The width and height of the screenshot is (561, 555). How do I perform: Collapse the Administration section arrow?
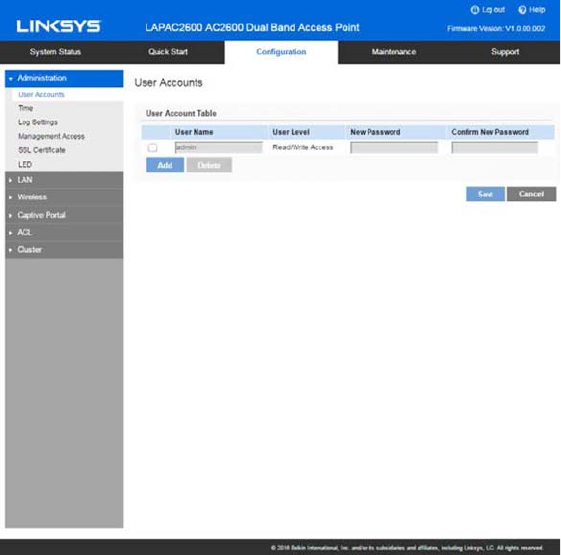pyautogui.click(x=11, y=78)
